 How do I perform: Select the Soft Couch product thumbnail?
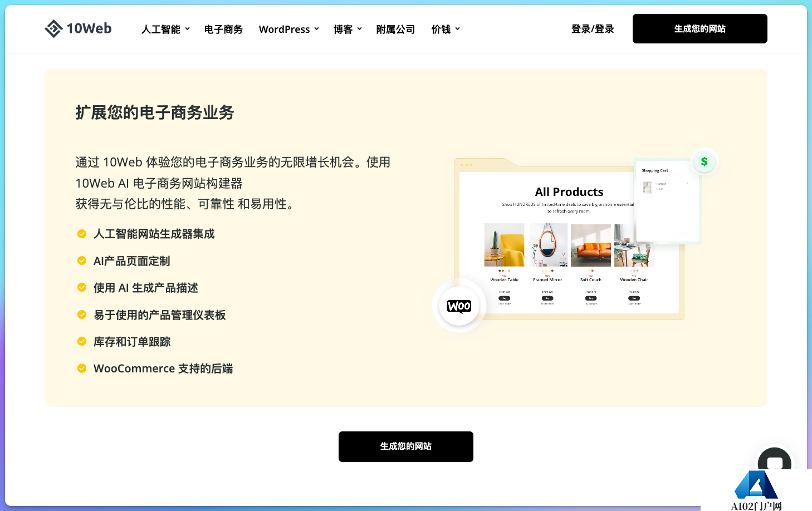(591, 245)
